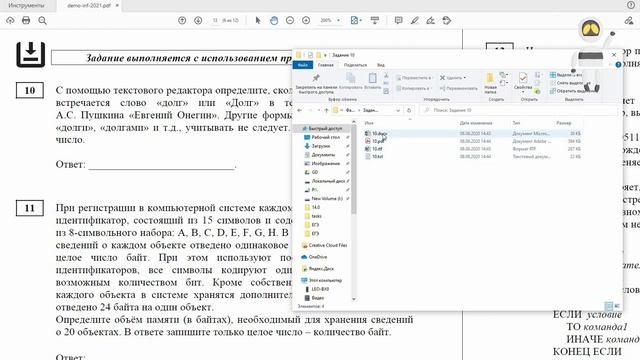Click the read mode icon in Acrobat toolbar
Screen dimensions: 640x360
pyautogui.click(x=375, y=20)
